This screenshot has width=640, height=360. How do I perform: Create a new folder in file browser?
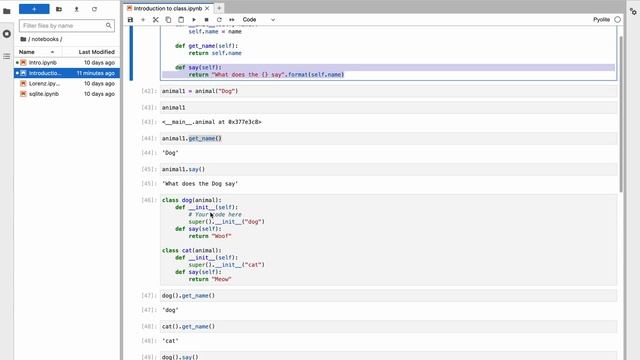(x=59, y=9)
